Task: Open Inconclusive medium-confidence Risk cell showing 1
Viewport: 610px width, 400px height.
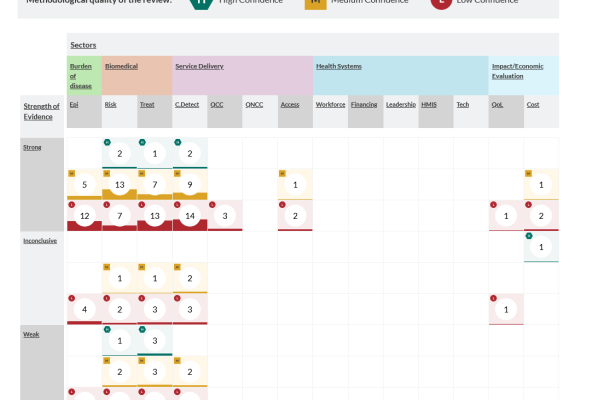Action: [x=119, y=278]
